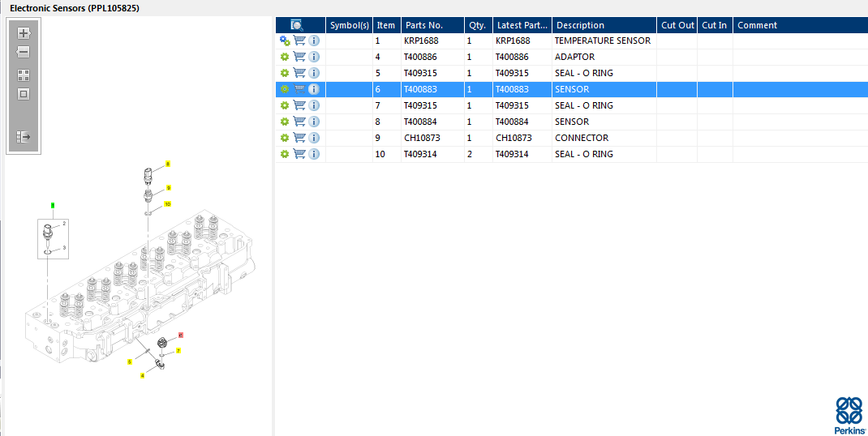Add T409314 seal O-ring to cart
The height and width of the screenshot is (436, 868).
299,153
